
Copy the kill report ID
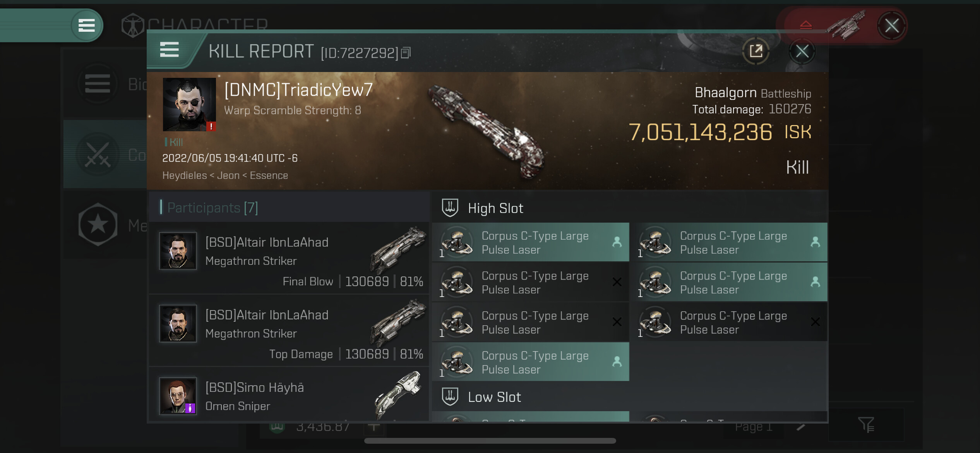[406, 52]
